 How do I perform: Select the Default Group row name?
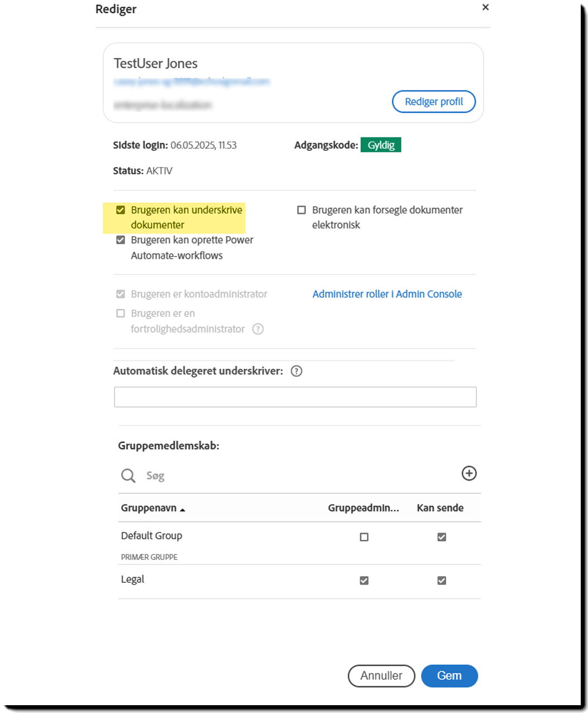tap(151, 535)
